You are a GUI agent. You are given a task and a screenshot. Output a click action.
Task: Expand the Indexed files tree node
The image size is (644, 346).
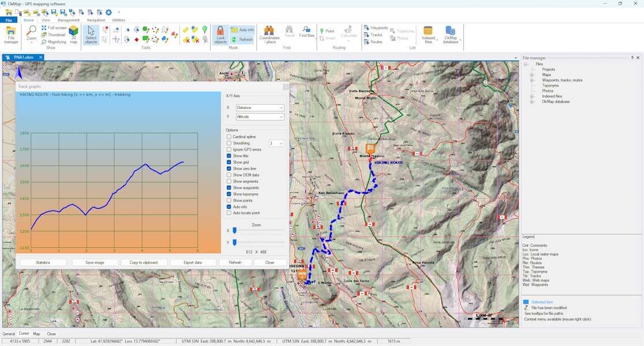[x=532, y=96]
